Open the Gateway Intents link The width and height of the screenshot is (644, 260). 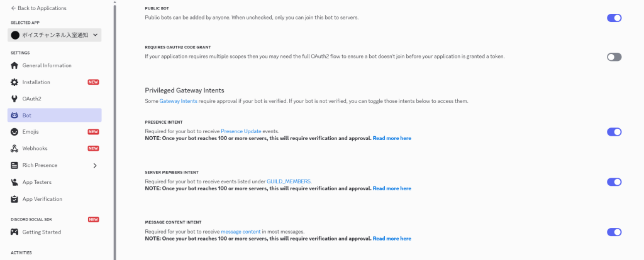[178, 101]
